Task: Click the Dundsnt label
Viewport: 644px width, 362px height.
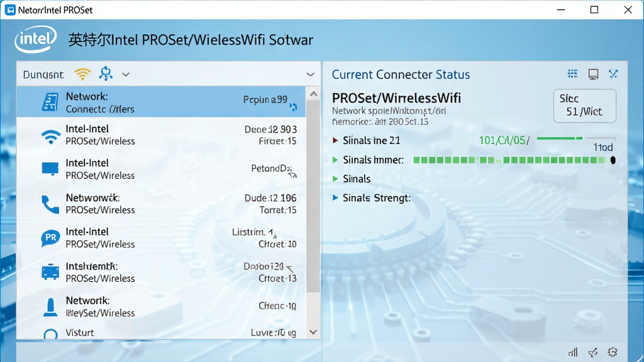Action: (43, 75)
